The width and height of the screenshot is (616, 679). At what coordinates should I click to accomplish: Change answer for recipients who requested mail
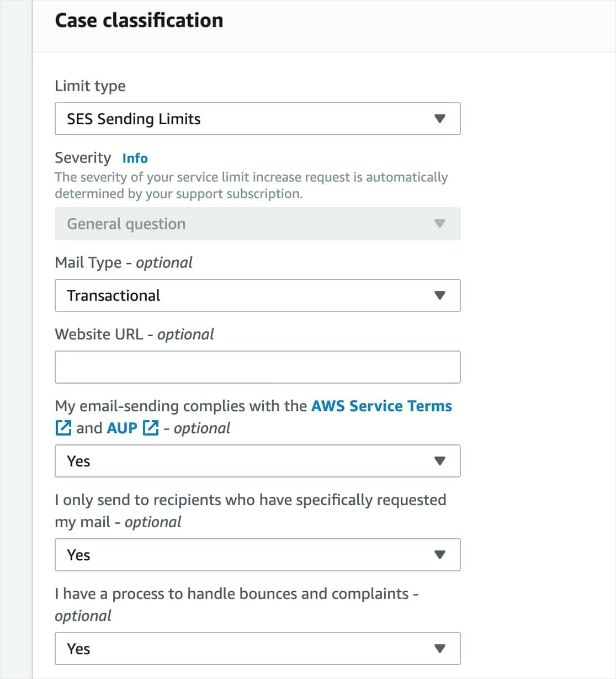click(257, 555)
